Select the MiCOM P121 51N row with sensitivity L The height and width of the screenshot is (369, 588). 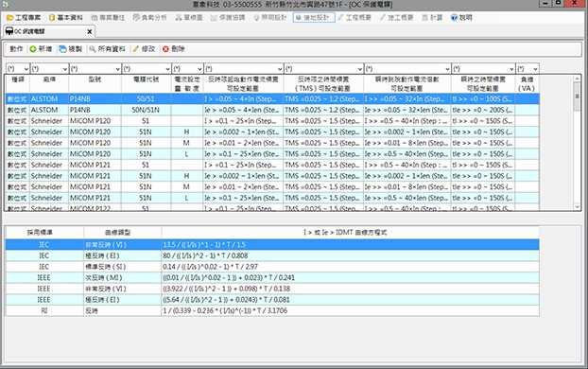click(272, 198)
